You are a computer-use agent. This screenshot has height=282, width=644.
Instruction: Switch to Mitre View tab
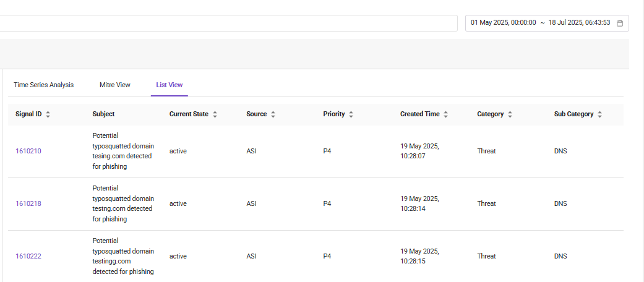pos(115,85)
